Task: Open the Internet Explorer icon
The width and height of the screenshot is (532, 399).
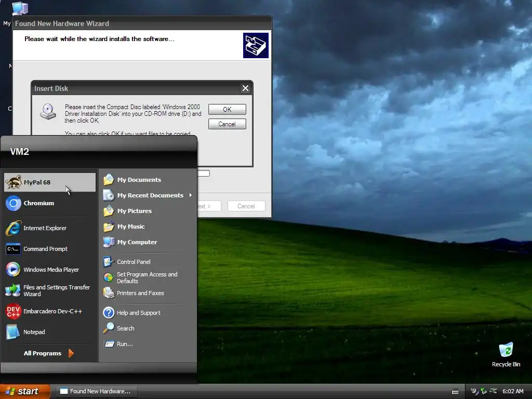Action: coord(13,228)
